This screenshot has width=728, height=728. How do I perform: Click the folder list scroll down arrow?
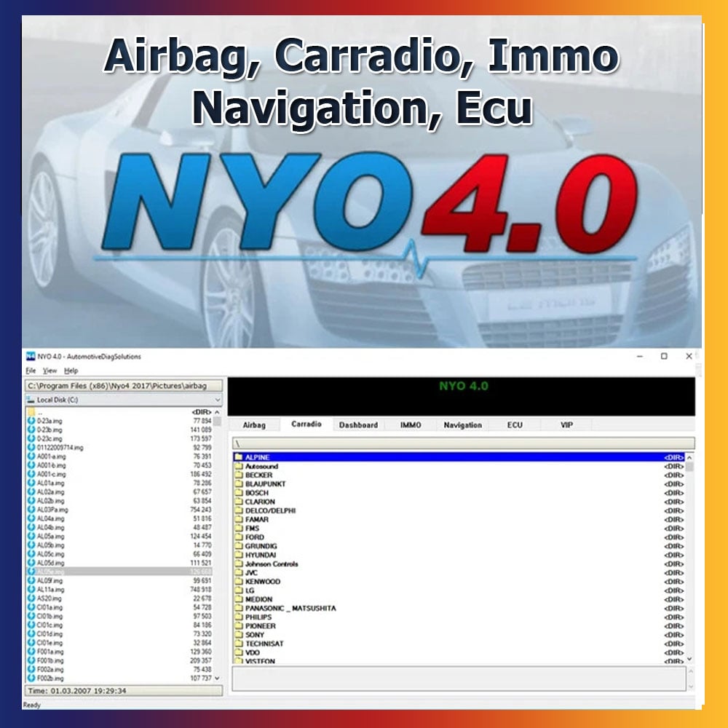(x=689, y=658)
